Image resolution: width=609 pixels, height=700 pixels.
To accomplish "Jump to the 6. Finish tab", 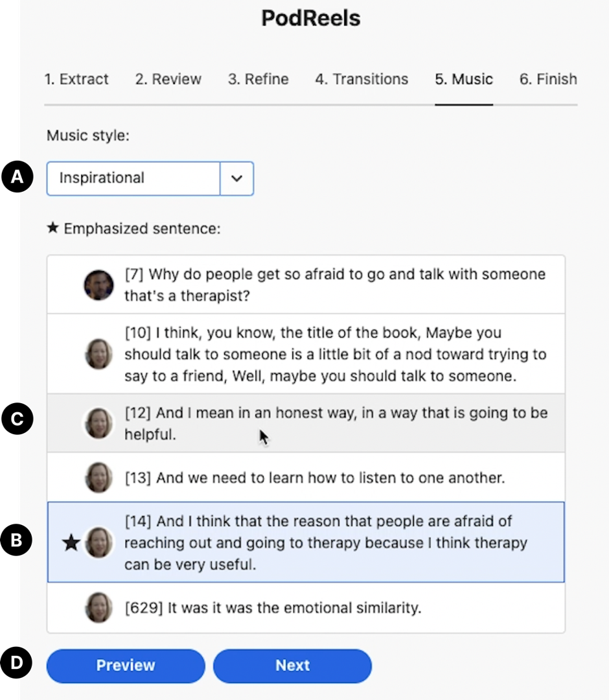I will point(548,80).
